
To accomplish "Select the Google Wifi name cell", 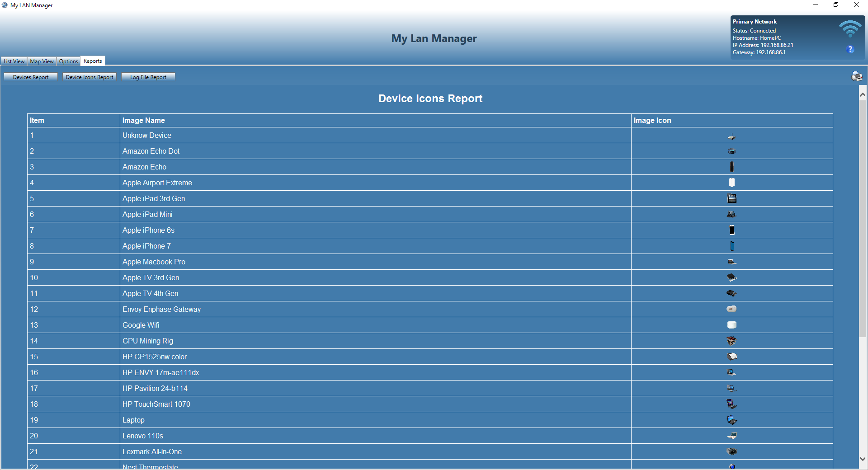I will [x=375, y=325].
